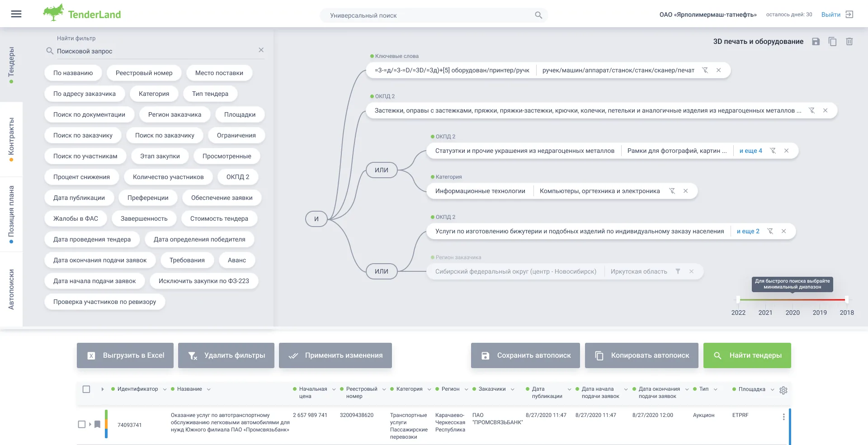868x445 pixels.
Task: Open the Категория column dropdown
Action: pos(429,389)
